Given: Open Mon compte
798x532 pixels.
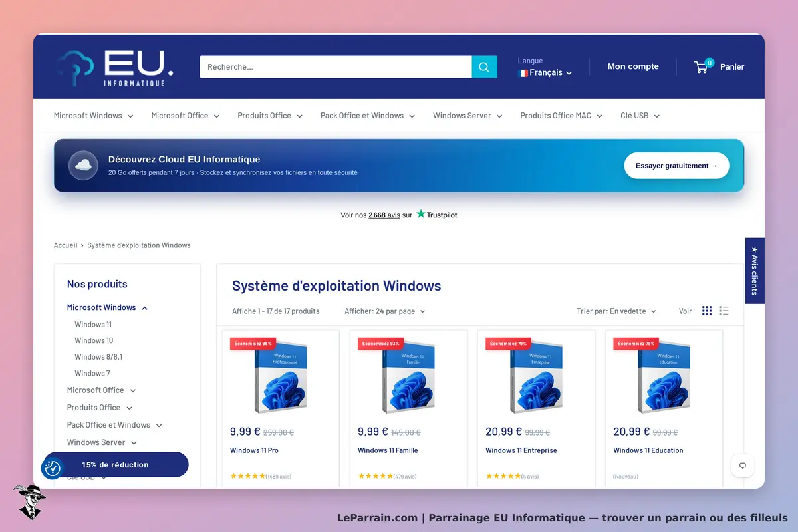Looking at the screenshot, I should coord(633,66).
